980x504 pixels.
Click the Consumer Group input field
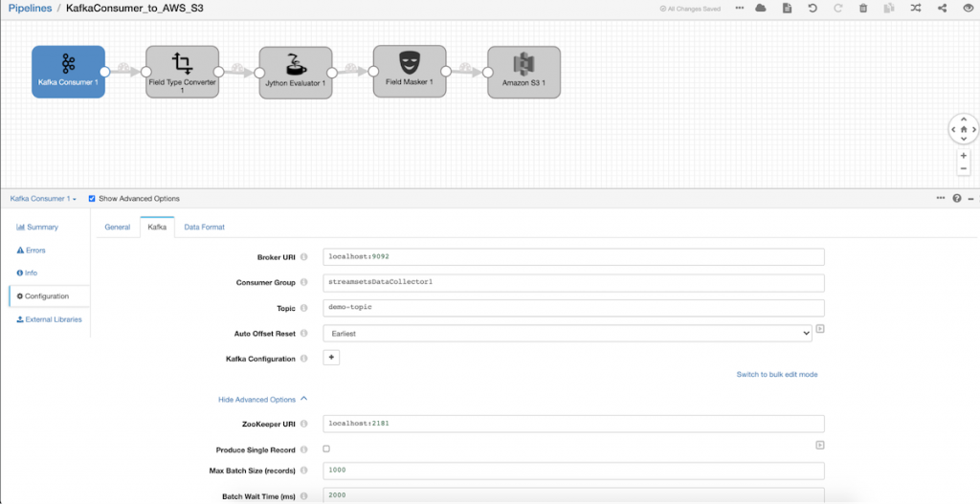[574, 282]
